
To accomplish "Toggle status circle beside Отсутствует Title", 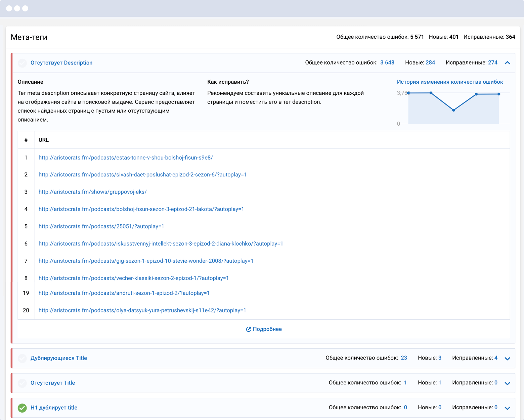I will click(22, 383).
